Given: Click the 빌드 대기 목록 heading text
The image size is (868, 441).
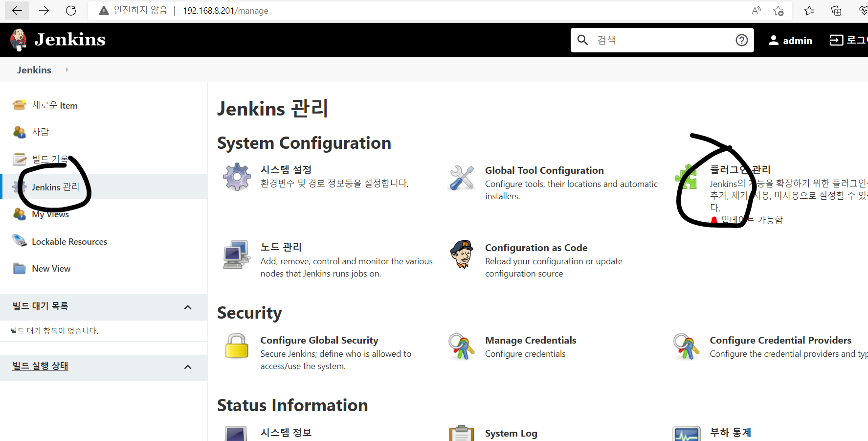Looking at the screenshot, I should point(41,306).
